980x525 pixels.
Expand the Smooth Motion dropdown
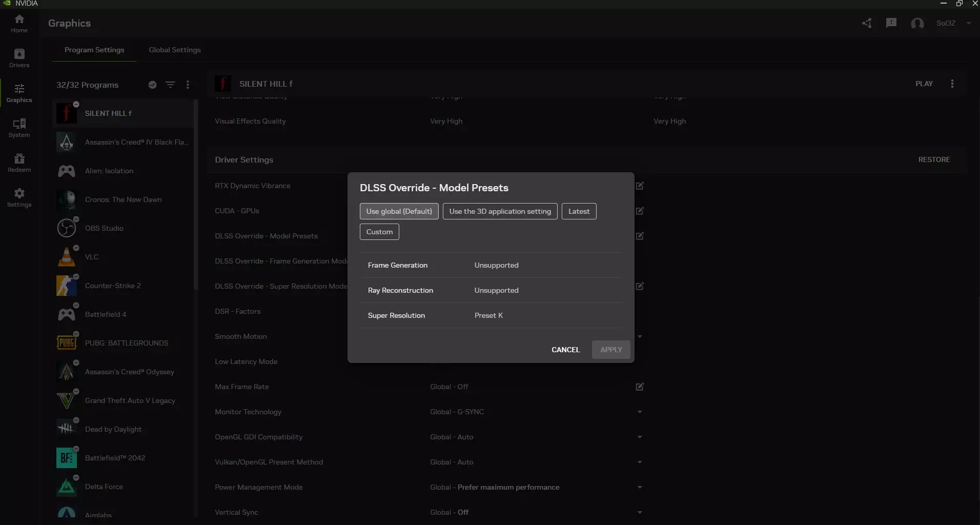(x=640, y=336)
